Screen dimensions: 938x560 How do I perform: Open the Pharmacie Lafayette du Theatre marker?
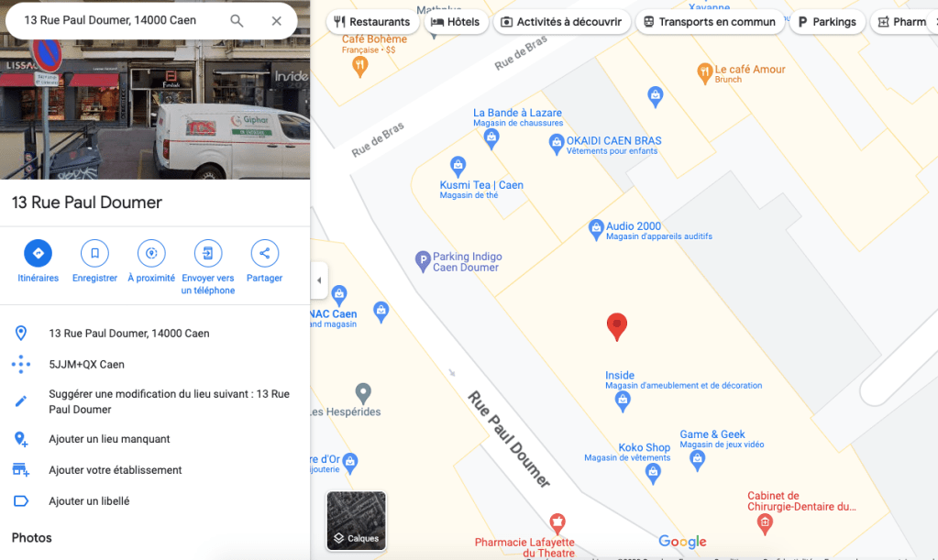[x=557, y=523]
